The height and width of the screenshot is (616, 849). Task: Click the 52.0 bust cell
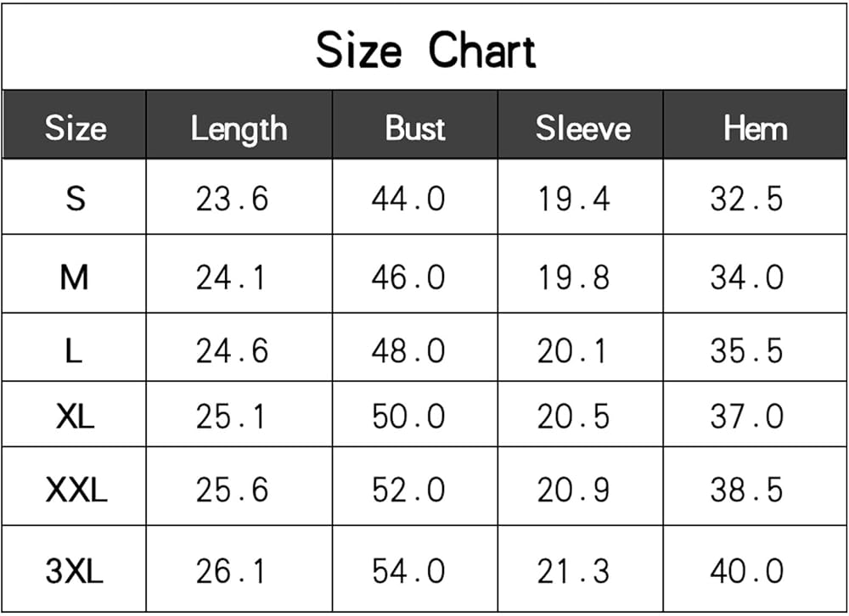tap(408, 490)
